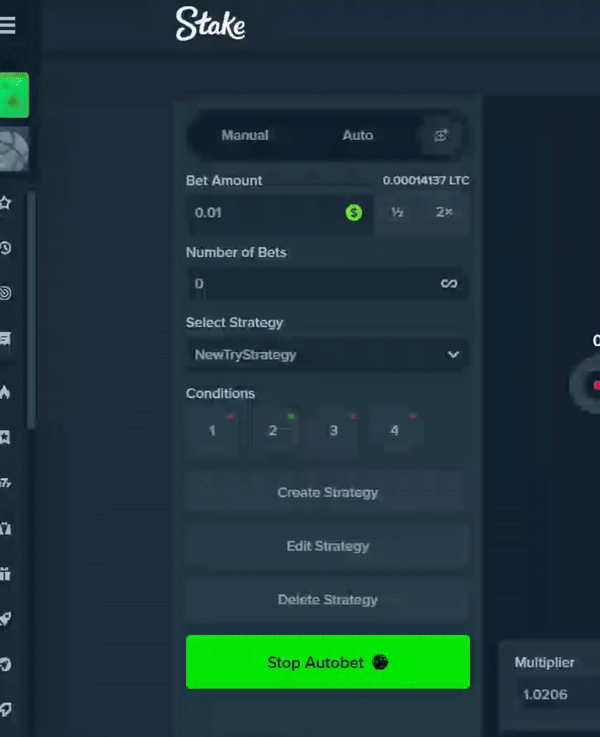Click the Bet Amount input field
The image size is (600, 737).
pyautogui.click(x=281, y=212)
